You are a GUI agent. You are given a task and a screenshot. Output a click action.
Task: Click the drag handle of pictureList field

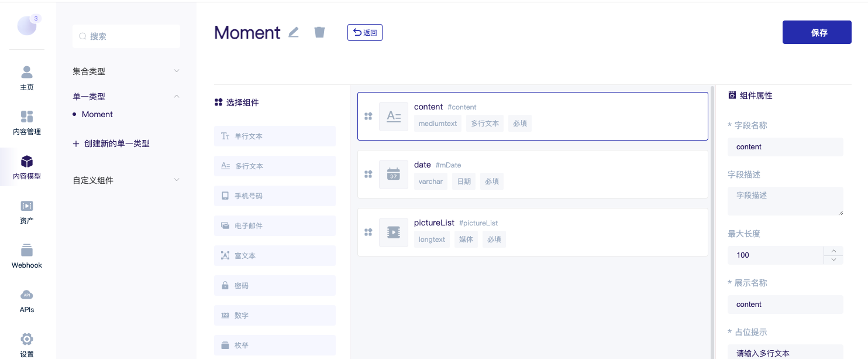[x=368, y=232]
